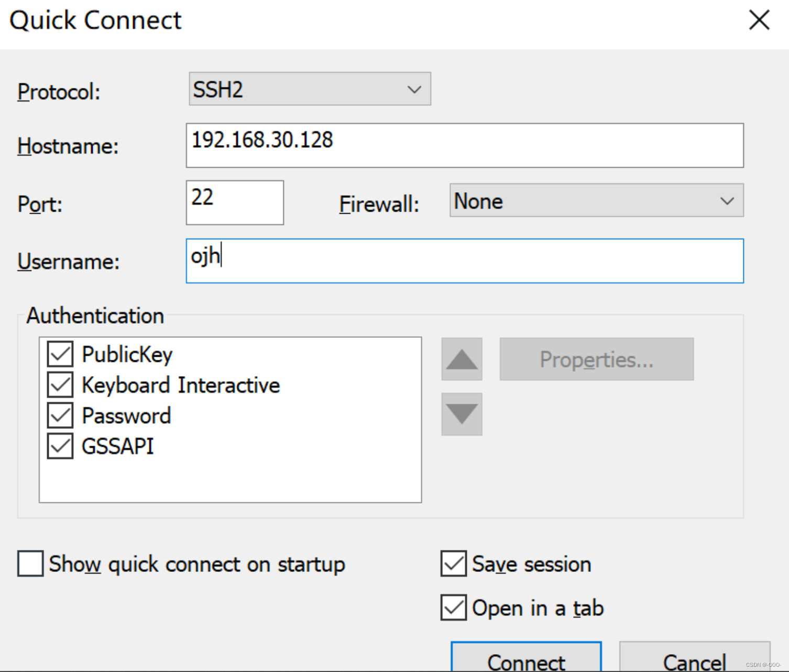Viewport: 789px width, 672px height.
Task: Open the Firewall dropdown showing None
Action: (x=596, y=201)
